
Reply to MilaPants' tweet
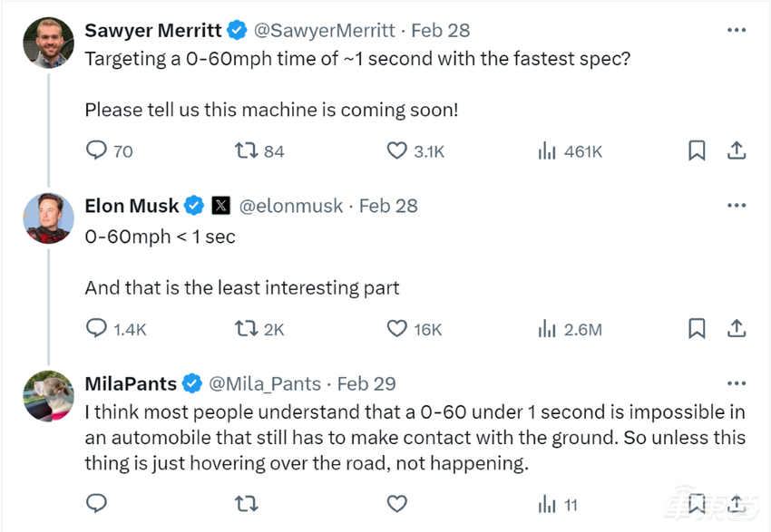point(97,503)
